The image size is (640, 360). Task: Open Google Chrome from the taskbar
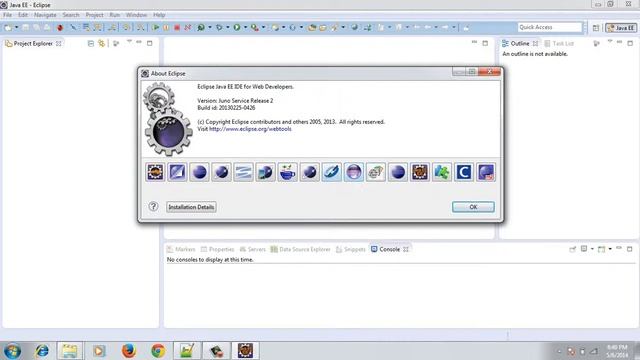point(158,351)
